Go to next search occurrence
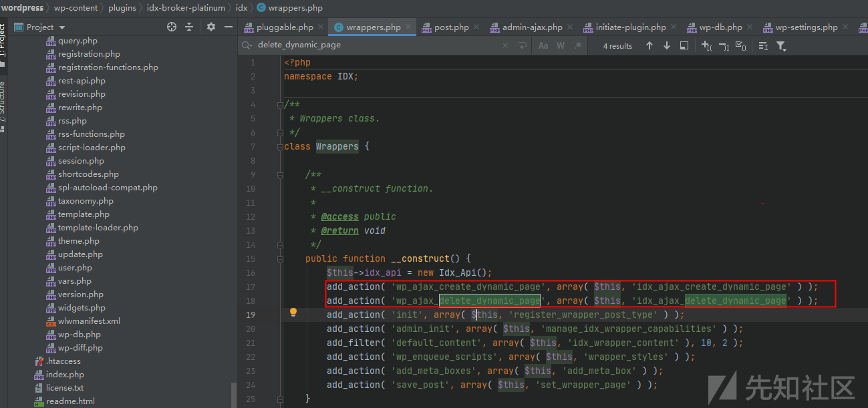 pyautogui.click(x=666, y=45)
